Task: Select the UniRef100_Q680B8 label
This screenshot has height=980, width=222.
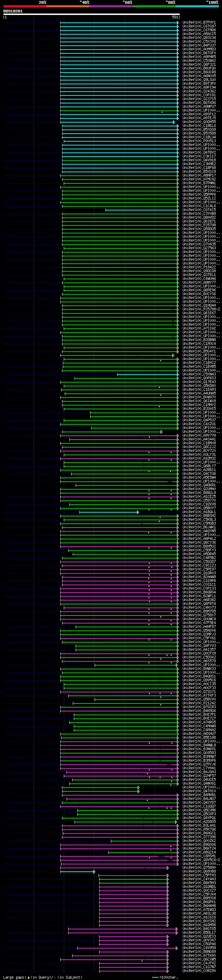Action: [199, 871]
